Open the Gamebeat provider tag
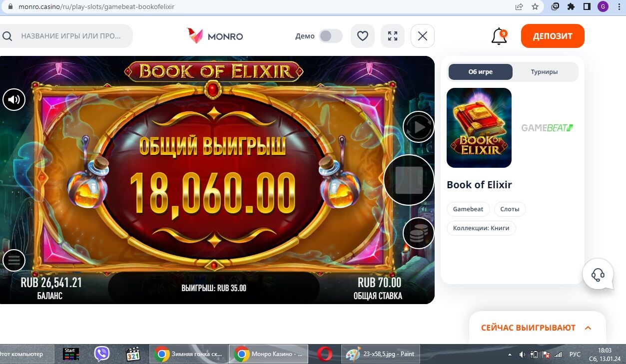This screenshot has width=626, height=364. pos(468,209)
